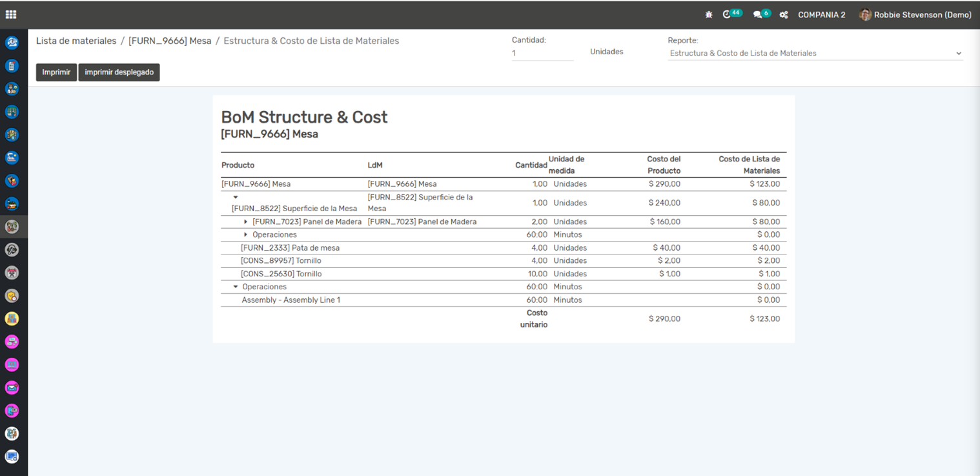Expand collapsed Operaciones under Panel de Madera
Screen dimensions: 980x476
[246, 234]
